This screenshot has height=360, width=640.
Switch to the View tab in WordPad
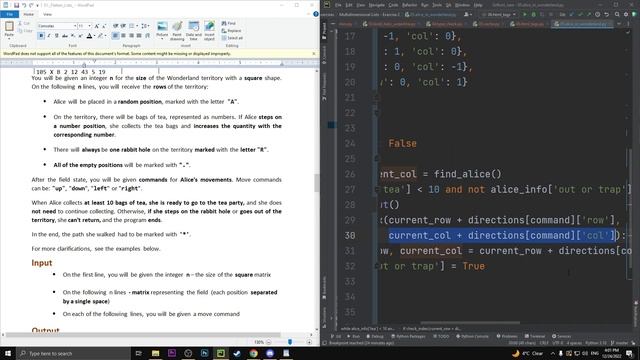(47, 14)
